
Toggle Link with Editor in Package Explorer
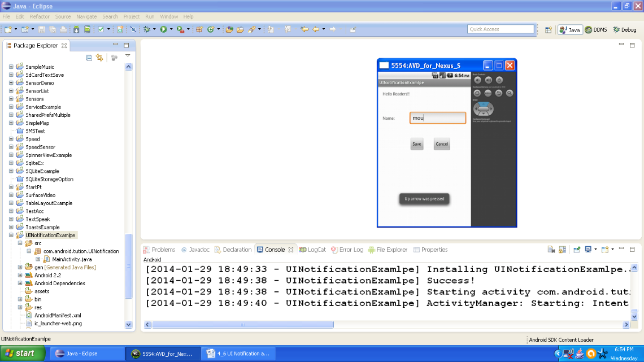point(100,58)
